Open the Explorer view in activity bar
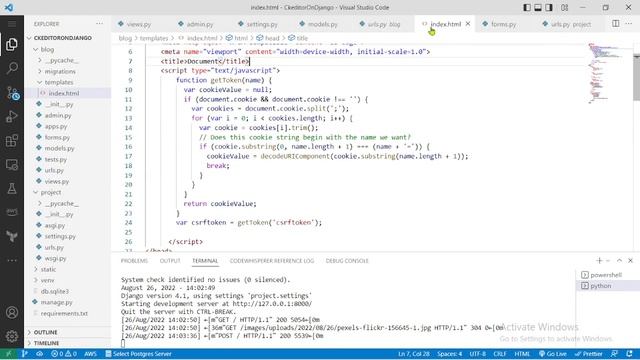Viewport: 640px width, 360px height. point(12,44)
